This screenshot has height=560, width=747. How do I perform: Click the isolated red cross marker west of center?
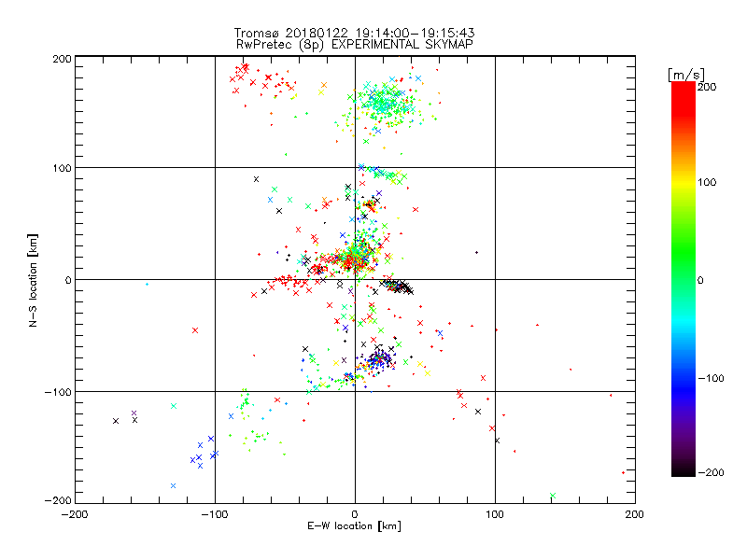pyautogui.click(x=195, y=330)
